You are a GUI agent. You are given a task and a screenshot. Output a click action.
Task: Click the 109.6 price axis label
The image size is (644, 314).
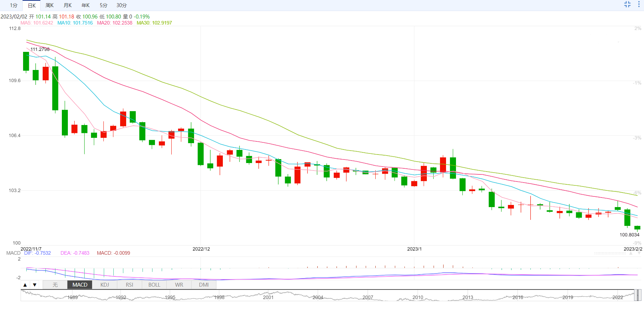coord(15,81)
